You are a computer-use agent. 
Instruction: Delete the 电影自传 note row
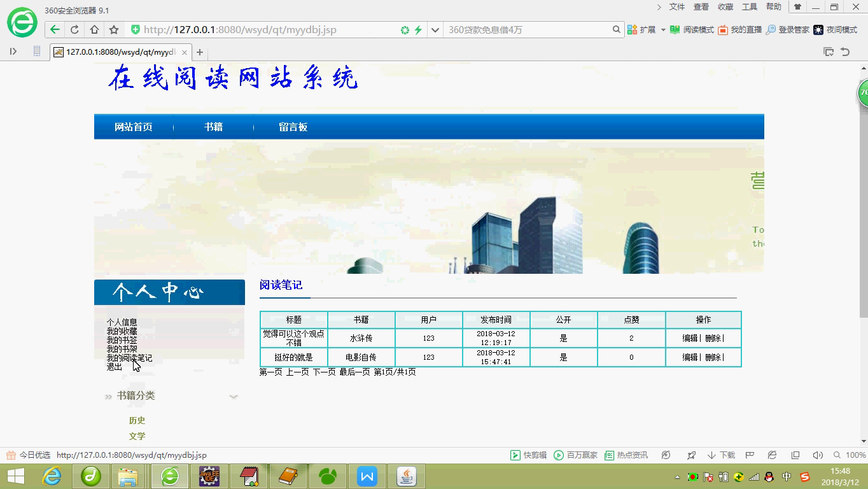[x=713, y=358]
